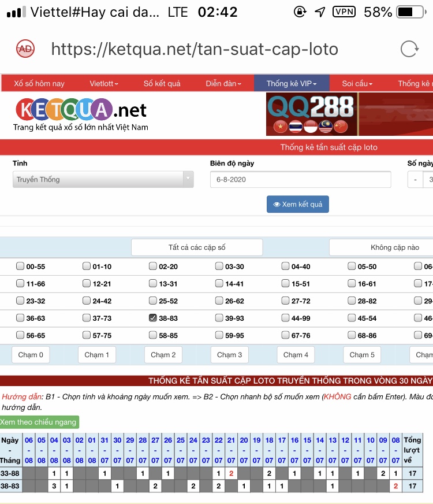
Task: Tap the location arrow status icon
Action: coord(319,12)
